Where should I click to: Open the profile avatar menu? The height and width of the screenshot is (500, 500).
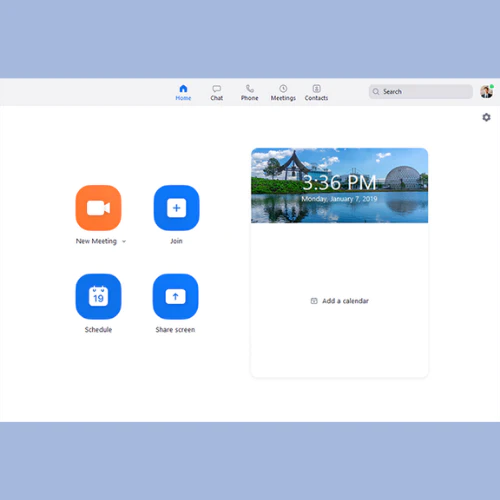(x=487, y=91)
